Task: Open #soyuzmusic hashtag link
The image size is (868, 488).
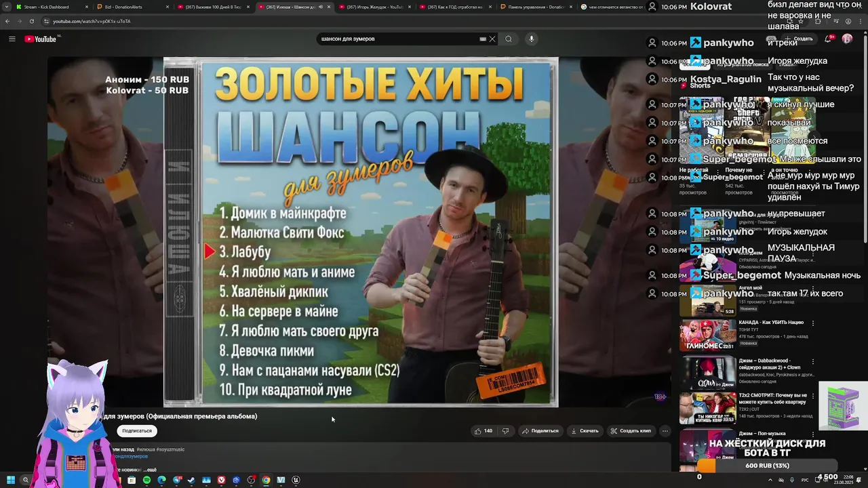Action: (170, 449)
